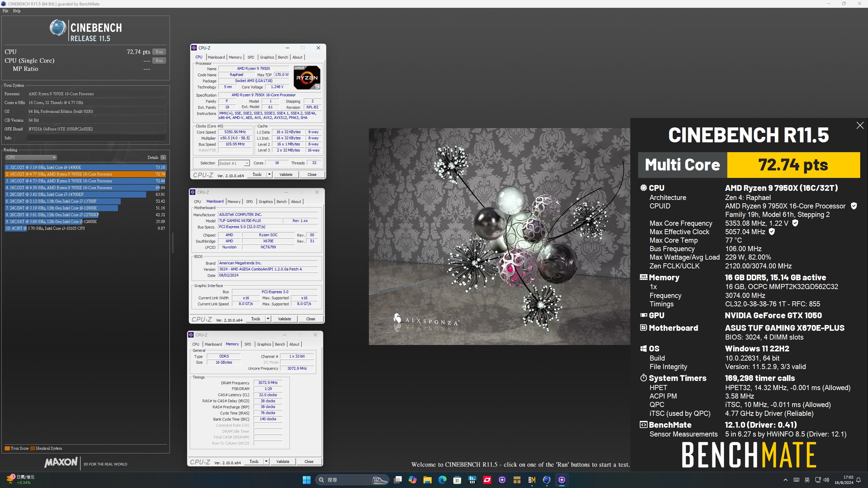The width and height of the screenshot is (868, 488).
Task: Open File Explorer from the taskbar
Action: [x=428, y=480]
